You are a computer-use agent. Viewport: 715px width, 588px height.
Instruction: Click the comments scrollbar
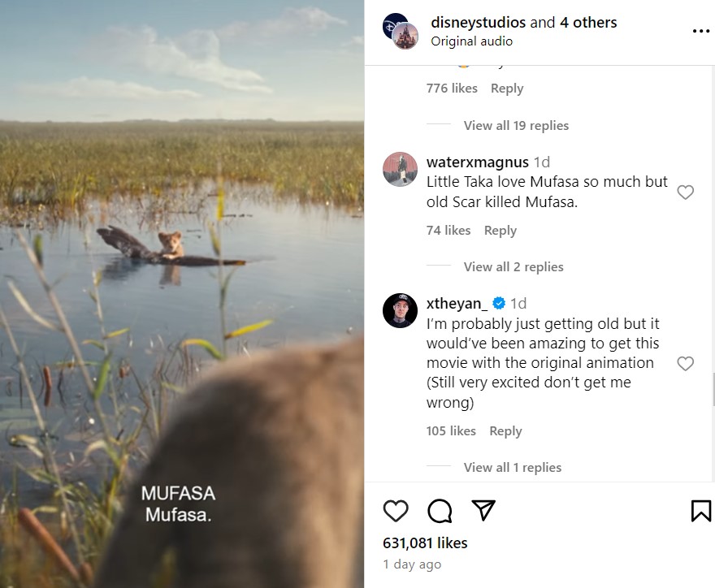point(711,390)
